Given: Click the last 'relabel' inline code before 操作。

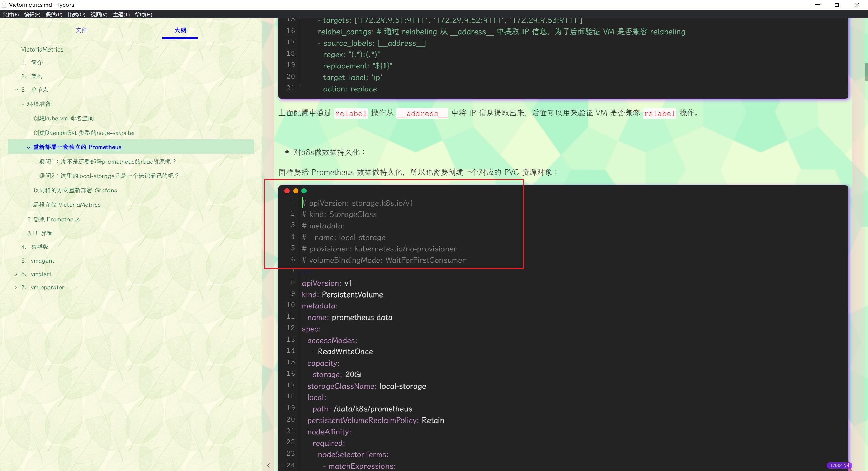Looking at the screenshot, I should (659, 114).
